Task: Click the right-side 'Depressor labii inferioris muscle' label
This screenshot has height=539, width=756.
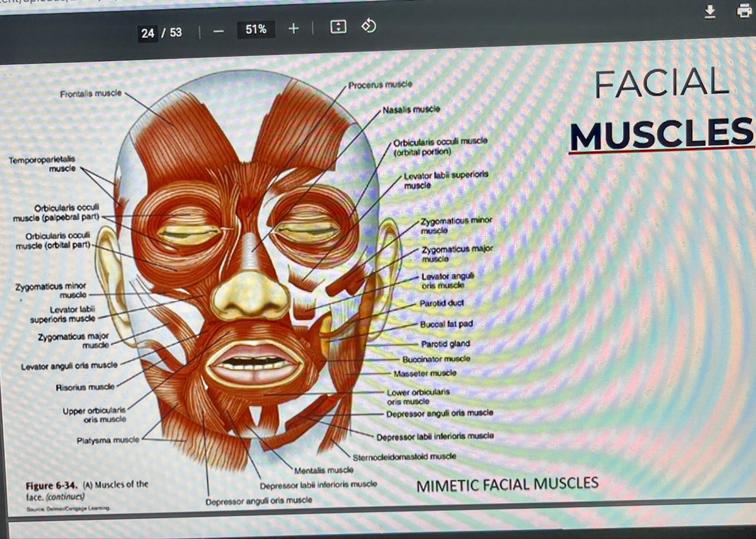Action: pyautogui.click(x=435, y=436)
